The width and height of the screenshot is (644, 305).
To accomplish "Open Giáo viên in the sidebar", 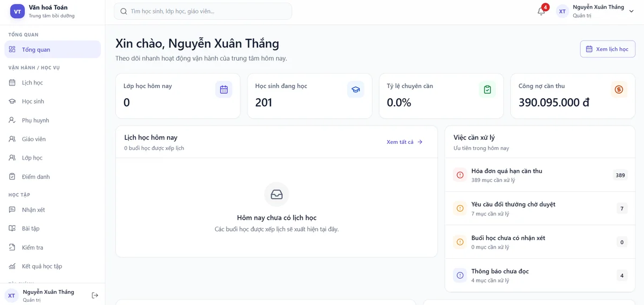I will click(53, 139).
